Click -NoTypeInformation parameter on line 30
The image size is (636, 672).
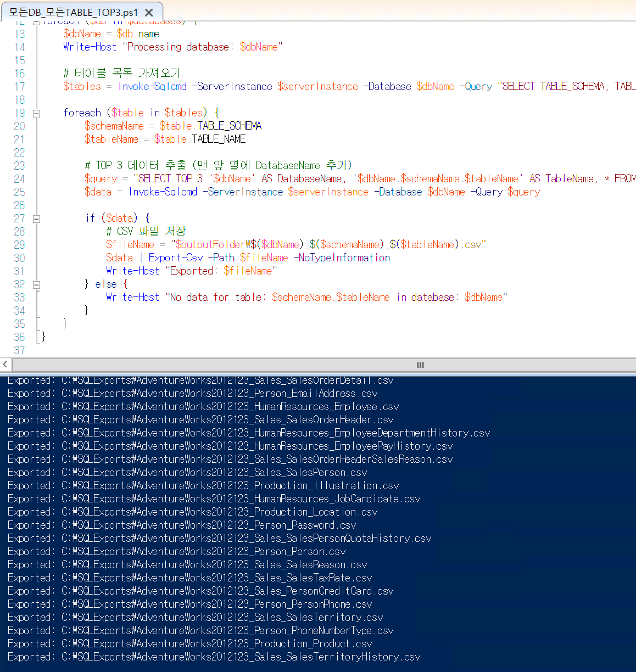(342, 257)
